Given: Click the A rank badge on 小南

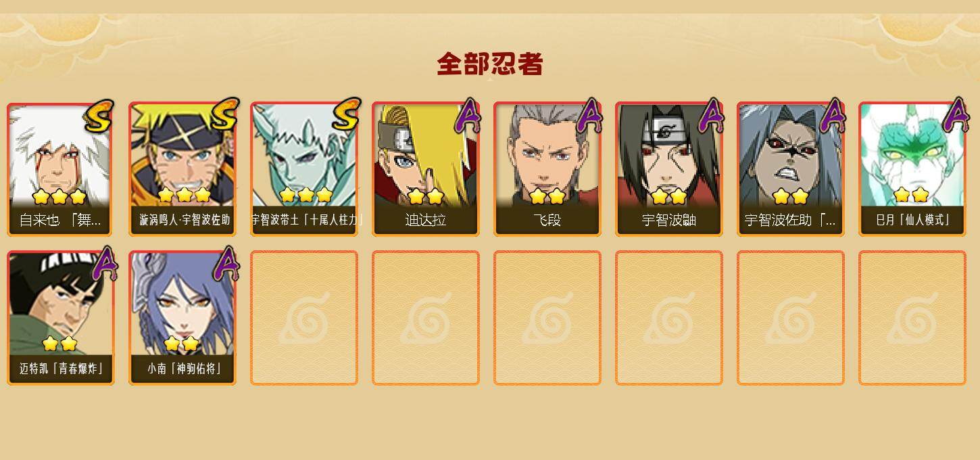Looking at the screenshot, I should pos(226,263).
